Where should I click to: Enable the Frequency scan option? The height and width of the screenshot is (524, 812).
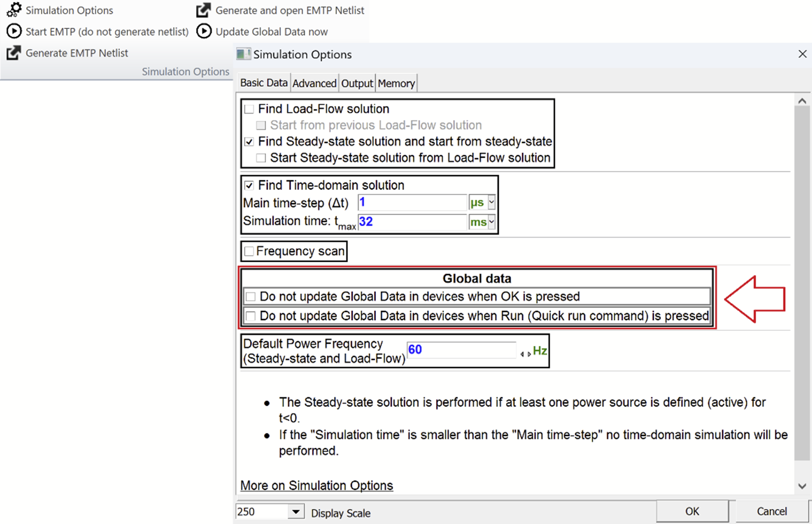click(x=249, y=251)
